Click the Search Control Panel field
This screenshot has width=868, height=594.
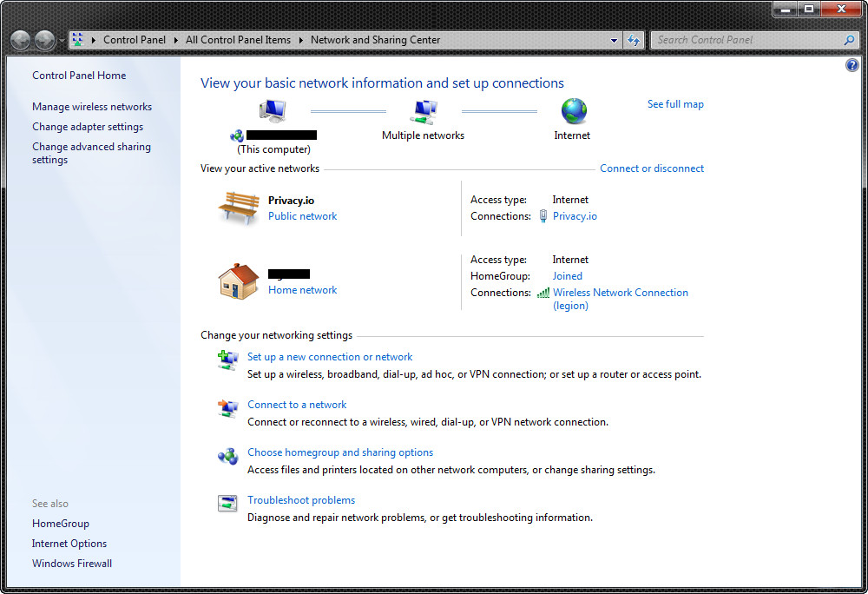tap(746, 40)
